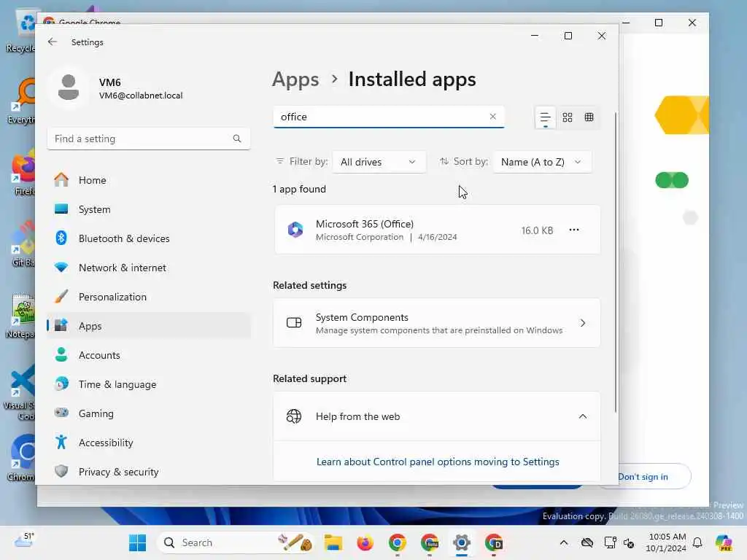The height and width of the screenshot is (560, 747).
Task: Click the Settings gear in the taskbar
Action: (x=462, y=542)
